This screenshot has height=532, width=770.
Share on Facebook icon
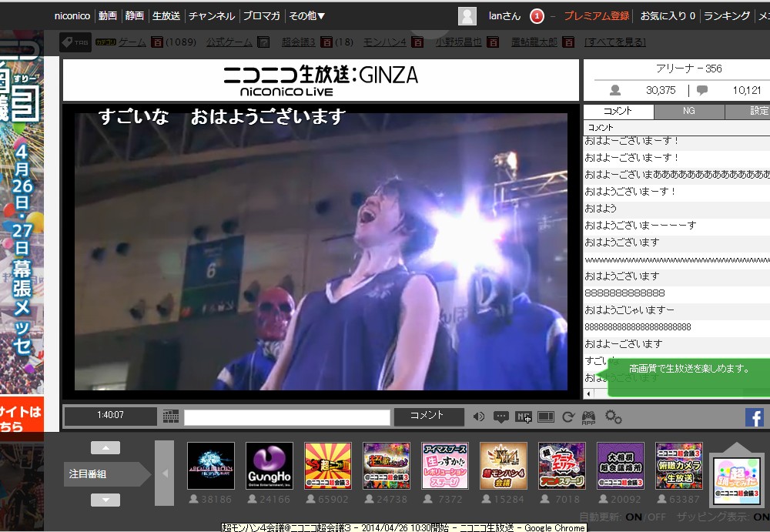(755, 417)
